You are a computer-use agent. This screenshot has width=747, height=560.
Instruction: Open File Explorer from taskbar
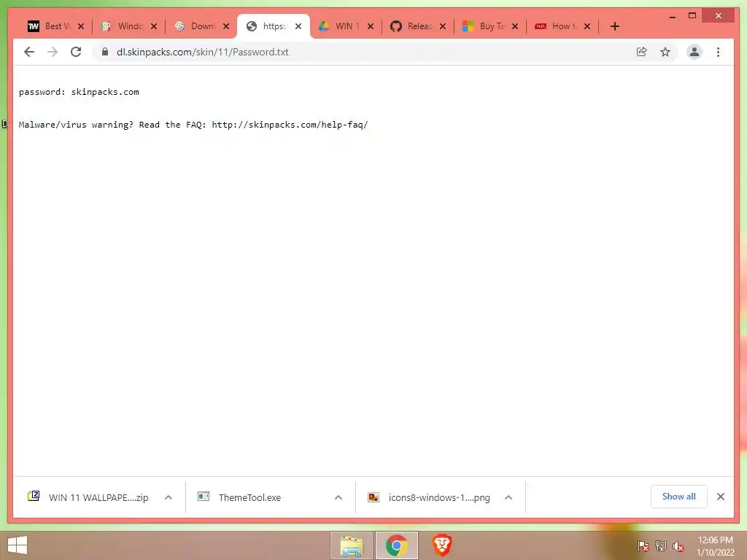click(352, 545)
